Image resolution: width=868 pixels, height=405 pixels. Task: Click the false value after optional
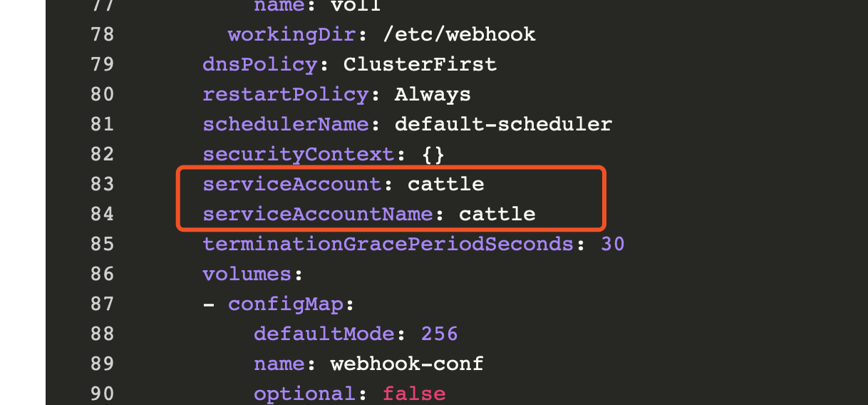pyautogui.click(x=414, y=394)
